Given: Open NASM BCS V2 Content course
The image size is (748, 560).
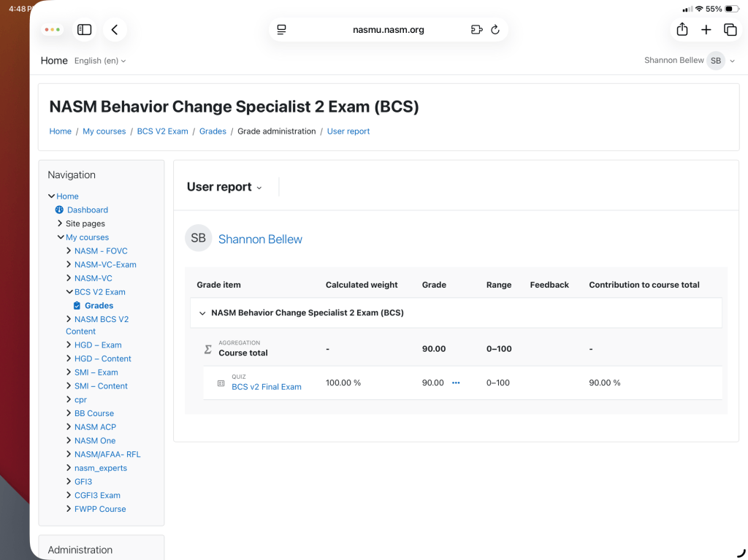Looking at the screenshot, I should point(97,325).
